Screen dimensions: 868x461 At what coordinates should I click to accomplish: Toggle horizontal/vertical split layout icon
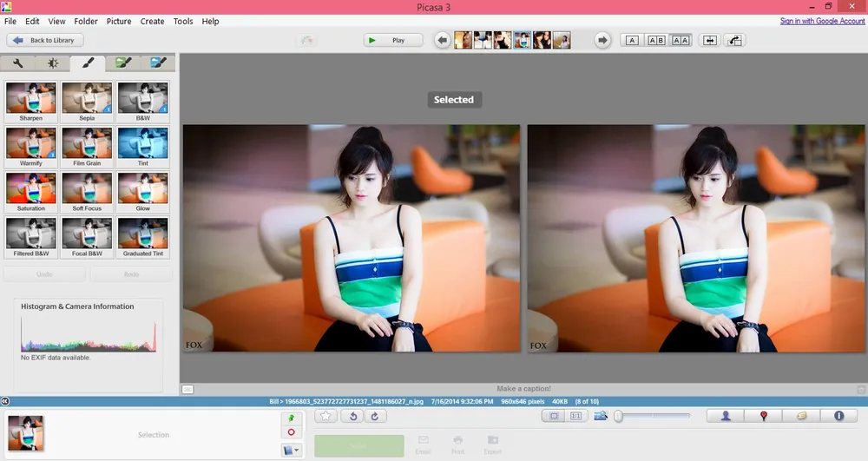click(x=710, y=41)
